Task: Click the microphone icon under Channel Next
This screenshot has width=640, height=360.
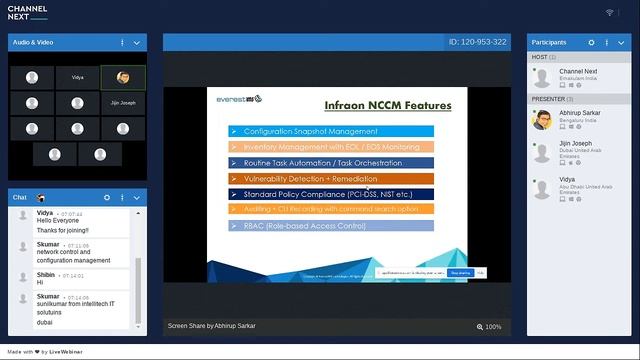Action: coord(579,85)
